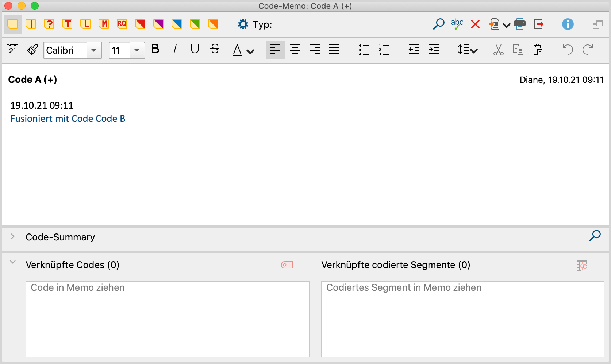This screenshot has height=364, width=611.
Task: Expand the Code-Summary section
Action: pyautogui.click(x=13, y=236)
